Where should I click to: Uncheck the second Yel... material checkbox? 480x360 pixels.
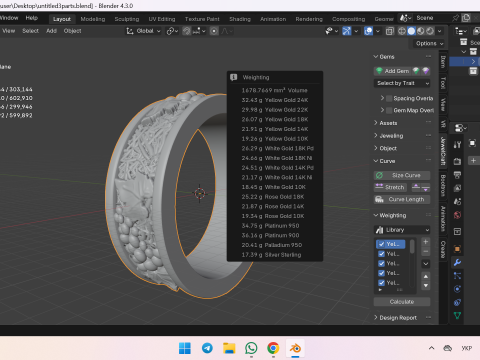382,254
